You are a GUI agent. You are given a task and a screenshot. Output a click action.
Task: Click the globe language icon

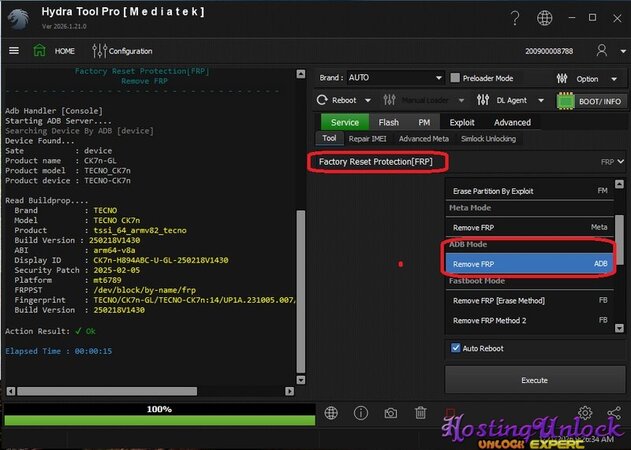pyautogui.click(x=543, y=18)
